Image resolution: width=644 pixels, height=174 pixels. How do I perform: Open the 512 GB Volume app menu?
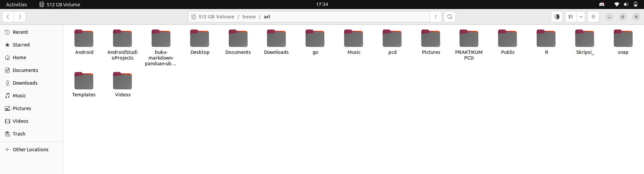tap(60, 4)
